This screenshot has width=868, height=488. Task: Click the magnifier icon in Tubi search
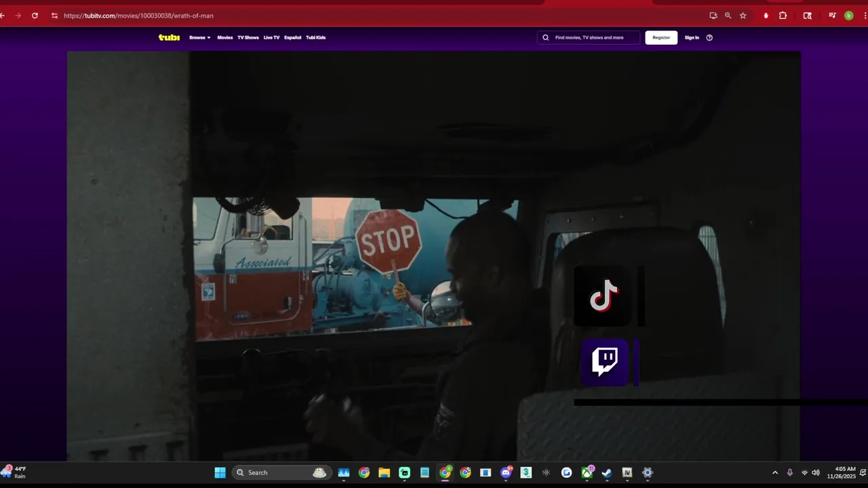[545, 37]
